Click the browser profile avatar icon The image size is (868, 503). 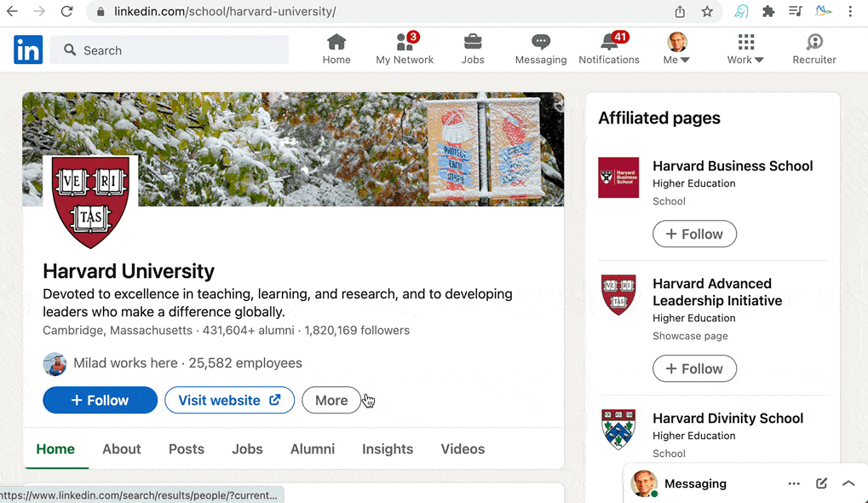pos(823,11)
